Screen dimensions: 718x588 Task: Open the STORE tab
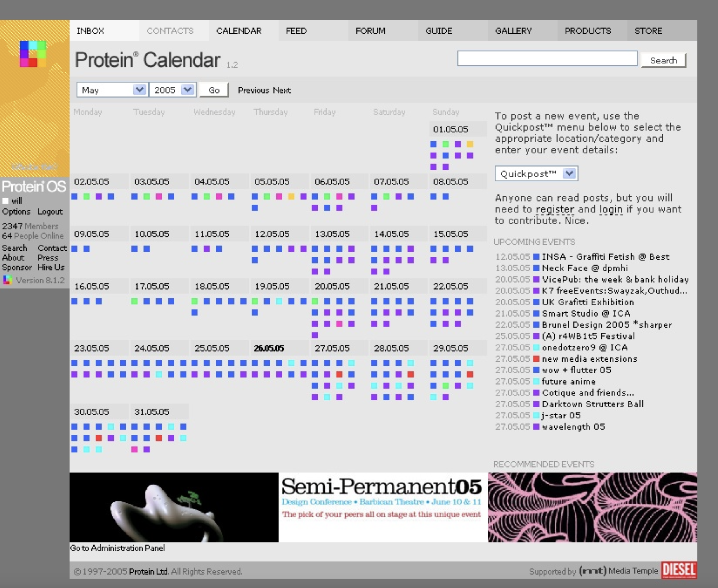(662, 30)
